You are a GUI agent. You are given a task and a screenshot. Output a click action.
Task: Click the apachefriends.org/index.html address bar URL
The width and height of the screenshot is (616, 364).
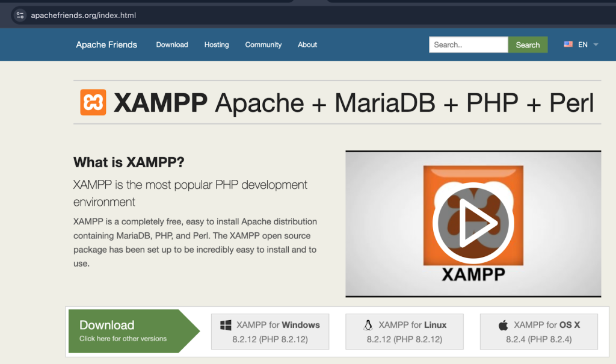pos(83,15)
